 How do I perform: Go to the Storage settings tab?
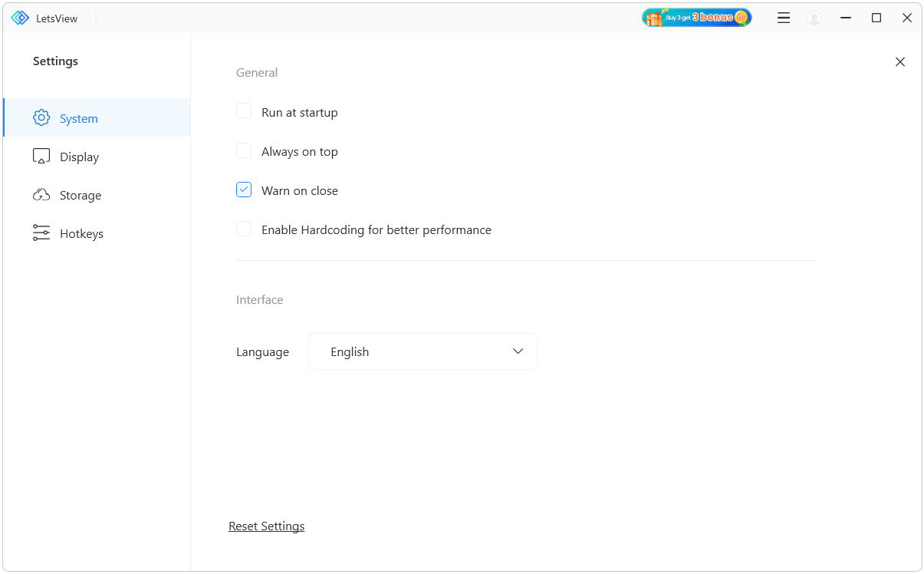80,195
